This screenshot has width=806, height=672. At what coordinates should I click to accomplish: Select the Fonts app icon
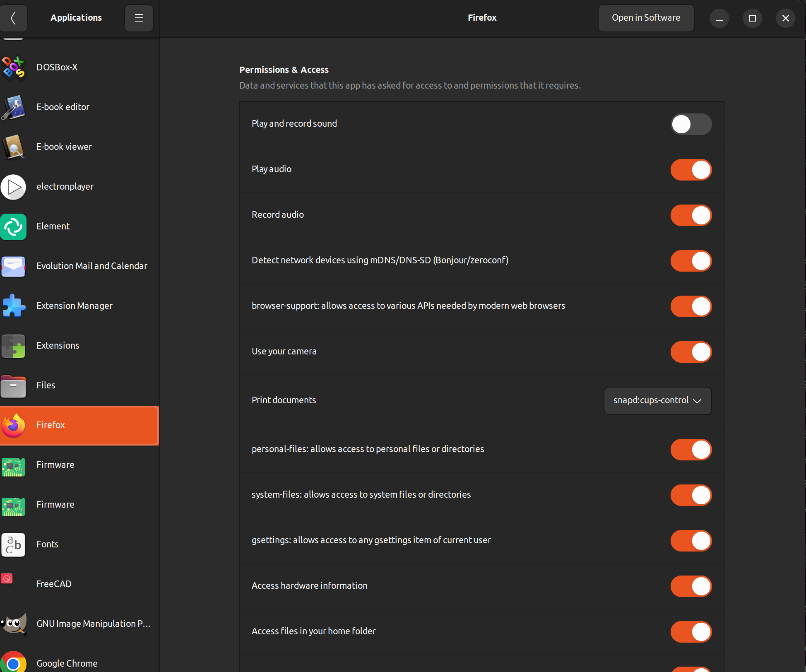click(x=13, y=544)
